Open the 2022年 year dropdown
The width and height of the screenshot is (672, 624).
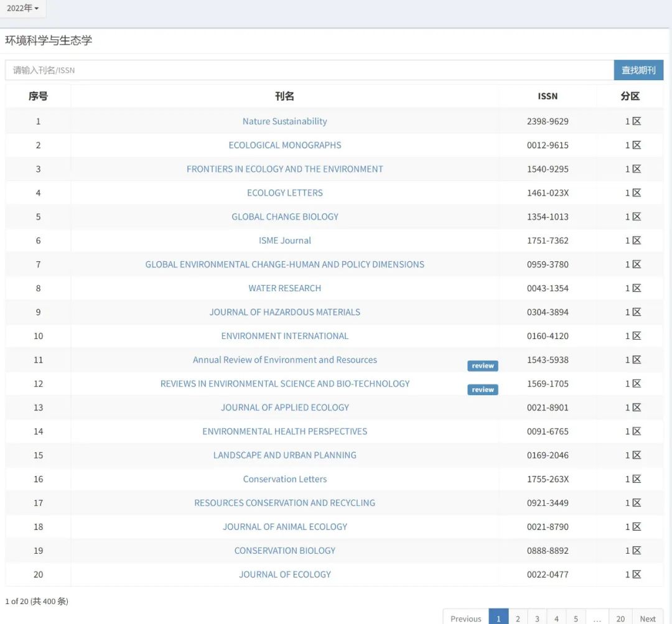(x=23, y=9)
